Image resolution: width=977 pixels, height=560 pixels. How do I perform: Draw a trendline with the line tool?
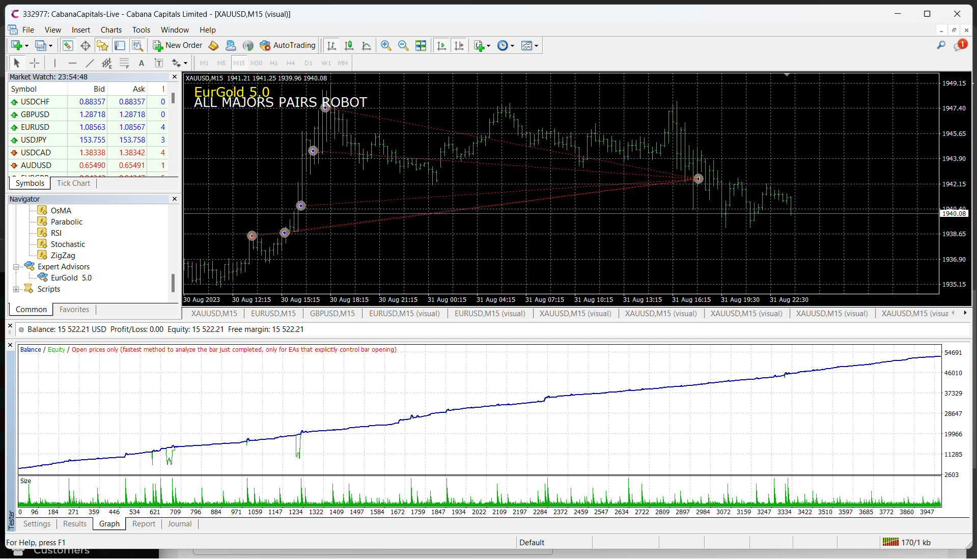[x=90, y=63]
